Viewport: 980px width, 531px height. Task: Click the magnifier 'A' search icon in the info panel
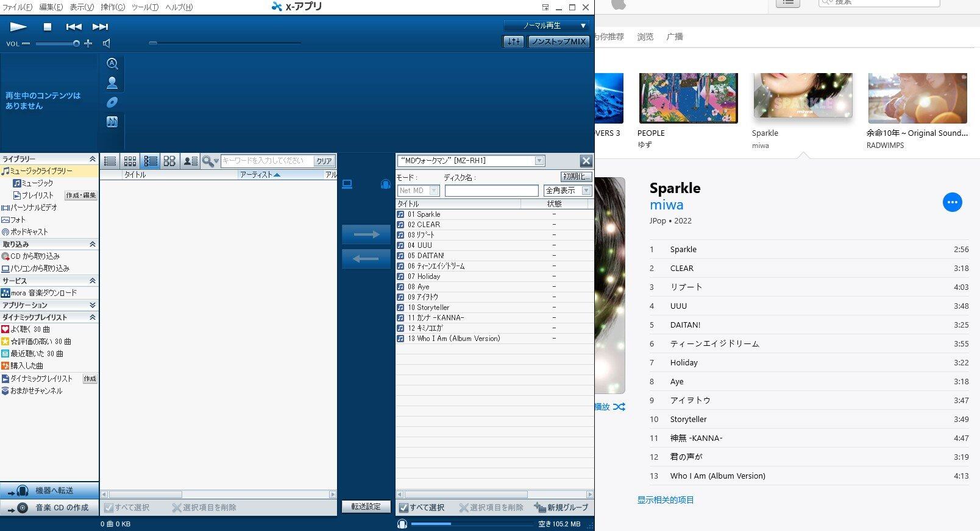112,63
